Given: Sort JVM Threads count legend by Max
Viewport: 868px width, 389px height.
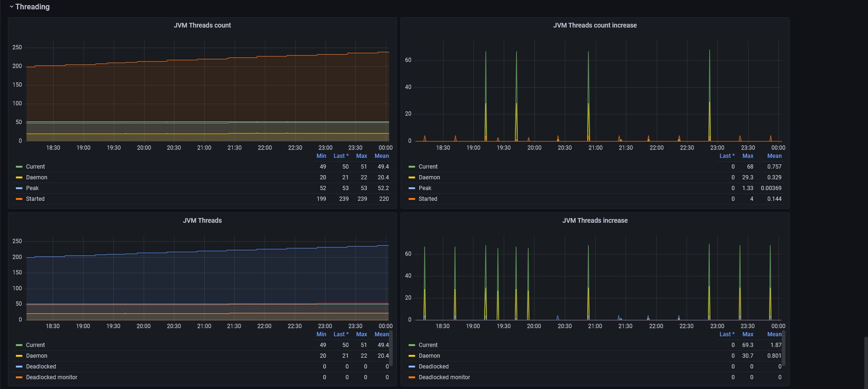Looking at the screenshot, I should (361, 156).
